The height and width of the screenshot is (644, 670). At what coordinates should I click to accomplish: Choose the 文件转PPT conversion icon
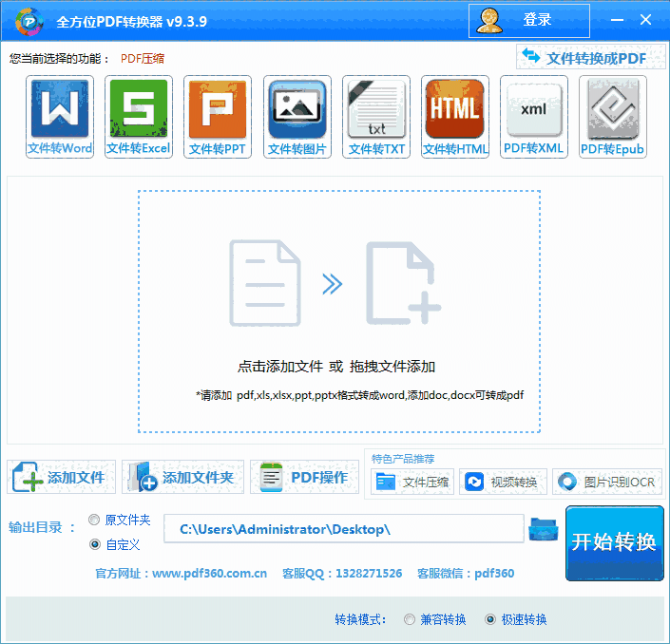[218, 117]
